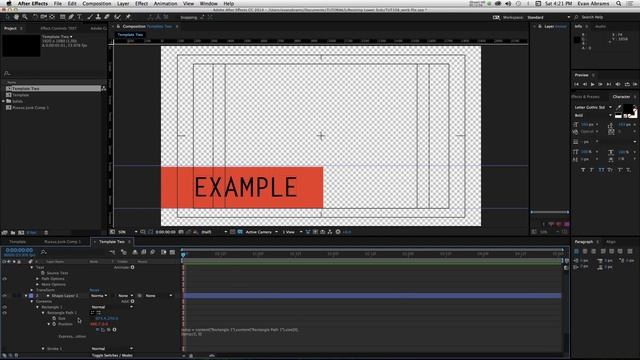Toggle the Position property stopwatch
This screenshot has height=360, width=640.
pyautogui.click(x=54, y=324)
